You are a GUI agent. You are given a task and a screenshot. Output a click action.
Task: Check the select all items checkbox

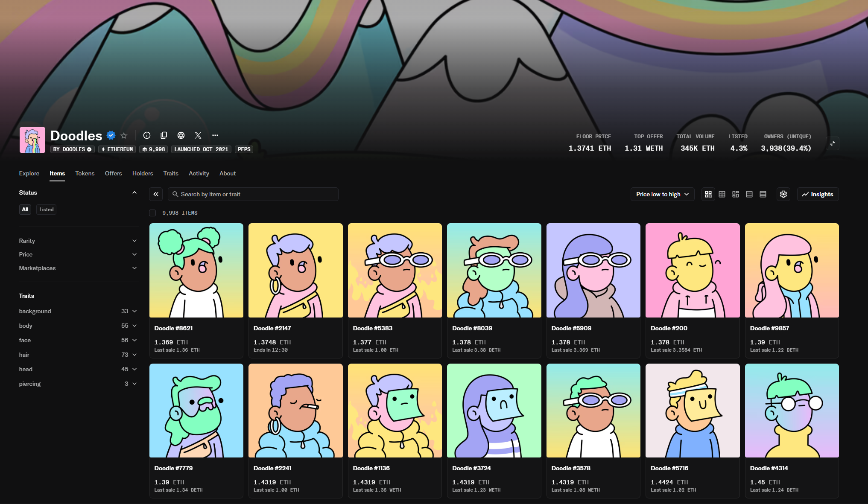click(152, 213)
